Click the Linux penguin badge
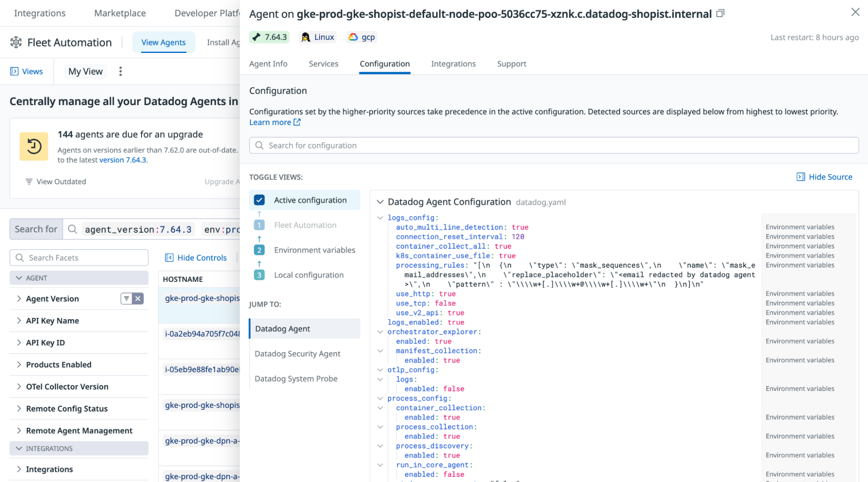 coord(318,37)
